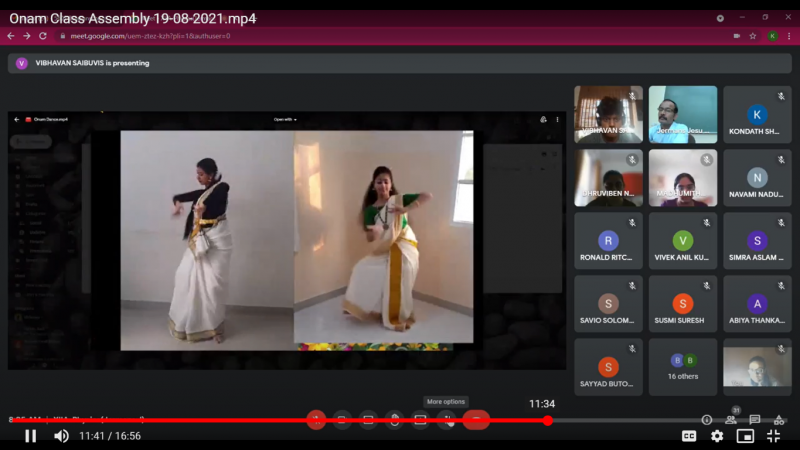Click the video title Onam Class Assembly
This screenshot has width=800, height=450.
[133, 18]
